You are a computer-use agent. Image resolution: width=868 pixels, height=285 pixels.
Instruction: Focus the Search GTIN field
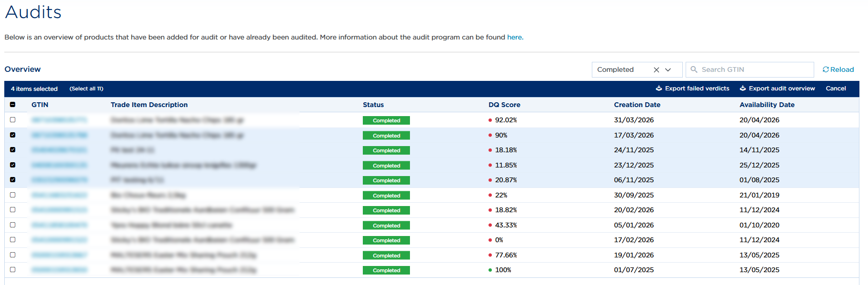(x=749, y=69)
